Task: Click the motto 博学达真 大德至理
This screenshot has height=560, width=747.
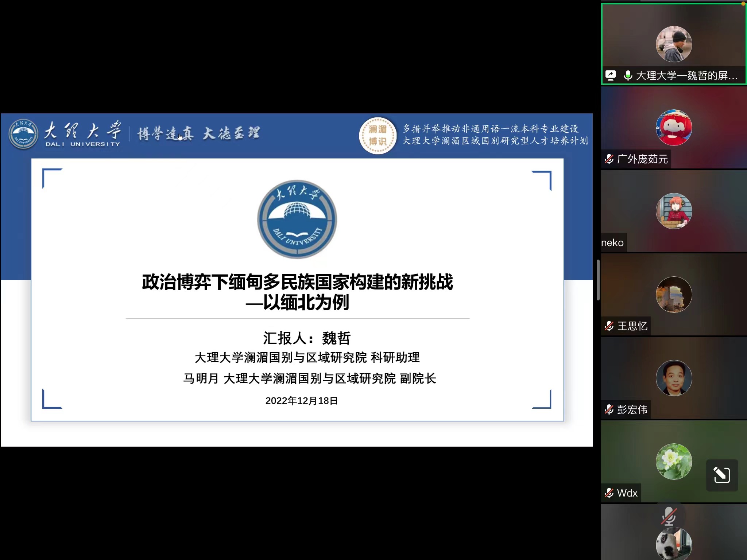Action: coord(198,133)
